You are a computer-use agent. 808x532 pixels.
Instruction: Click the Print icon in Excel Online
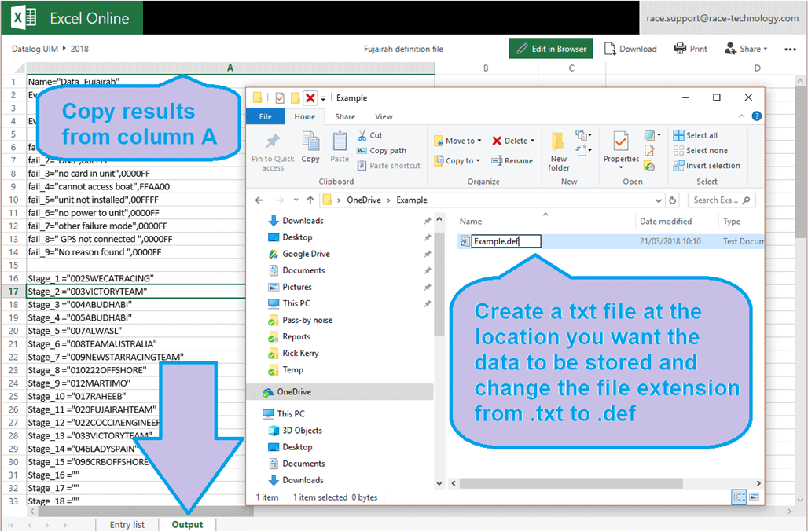click(x=680, y=49)
